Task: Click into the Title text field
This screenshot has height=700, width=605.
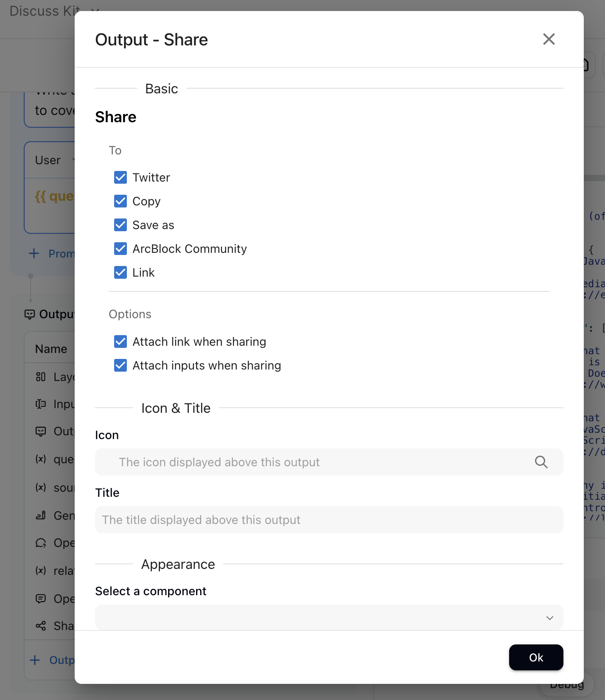Action: [329, 520]
